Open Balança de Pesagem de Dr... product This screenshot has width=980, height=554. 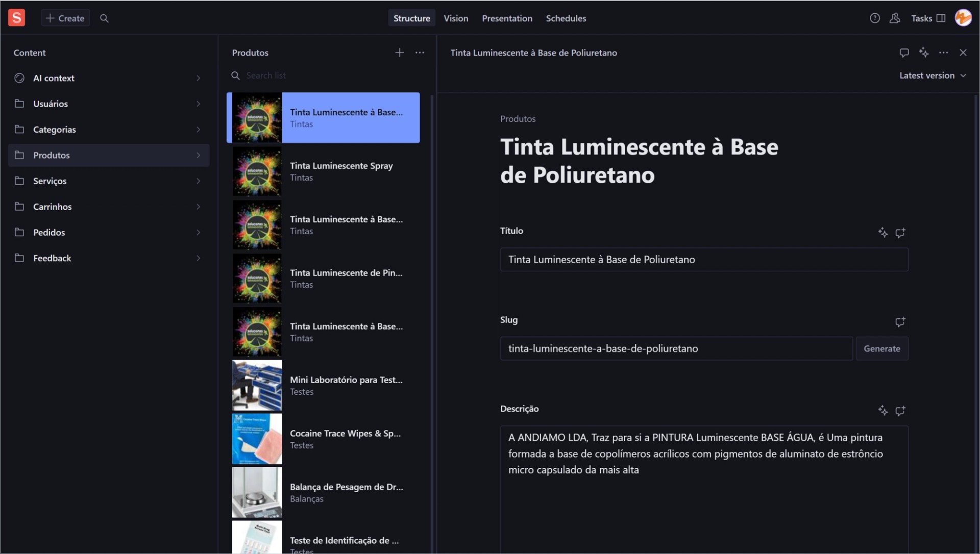point(323,493)
